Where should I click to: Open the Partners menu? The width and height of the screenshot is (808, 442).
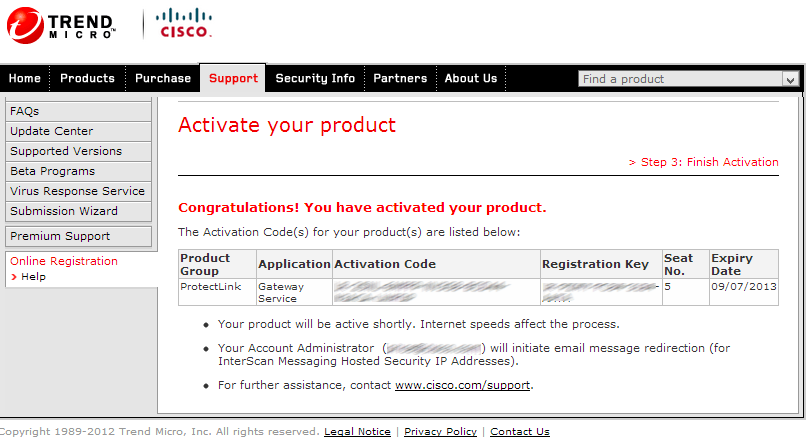click(x=400, y=78)
